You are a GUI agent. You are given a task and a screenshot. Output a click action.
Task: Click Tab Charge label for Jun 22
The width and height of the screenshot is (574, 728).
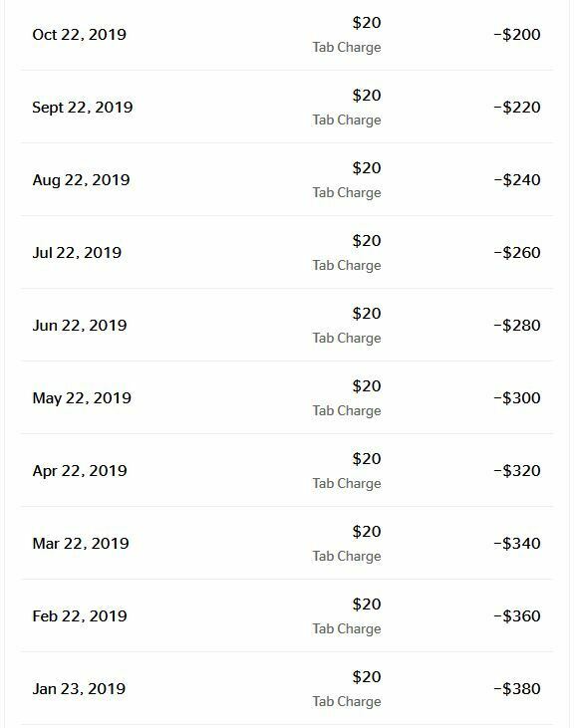point(347,338)
